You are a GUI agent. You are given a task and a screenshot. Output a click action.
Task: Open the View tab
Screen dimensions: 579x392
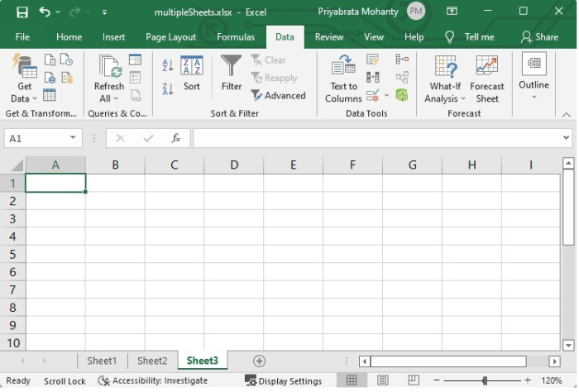click(374, 37)
